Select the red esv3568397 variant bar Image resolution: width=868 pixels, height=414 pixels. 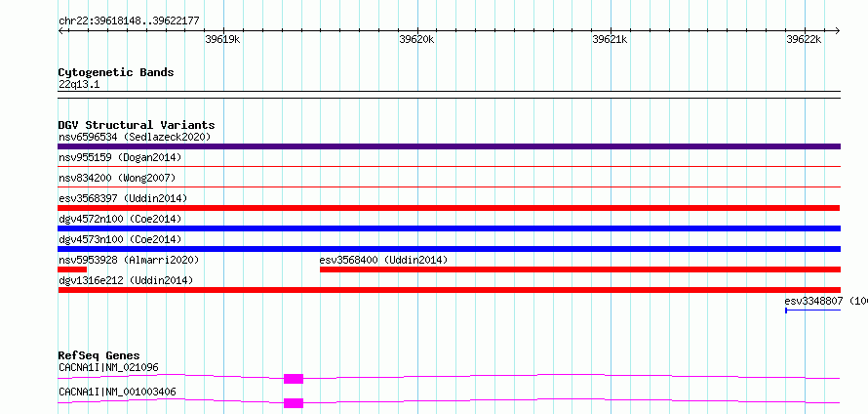coord(449,208)
